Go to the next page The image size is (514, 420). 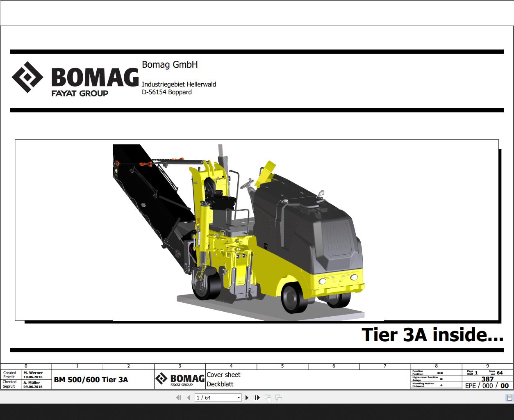[x=247, y=397]
